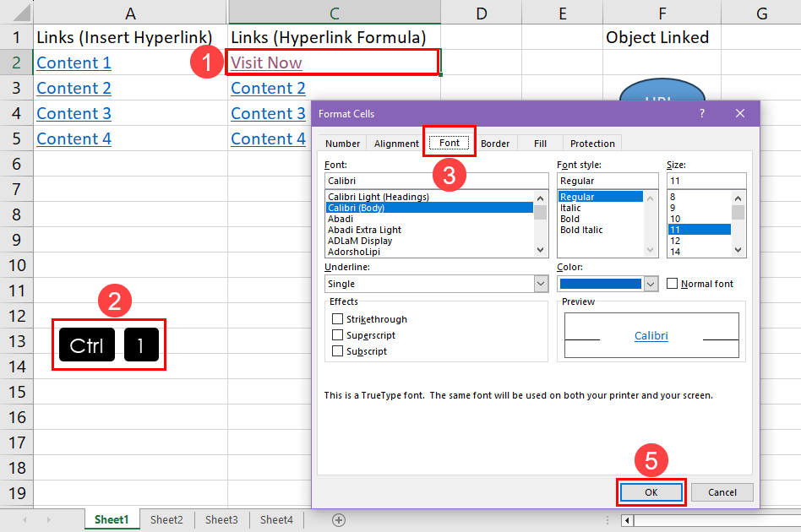Select row 7 header

[16, 189]
